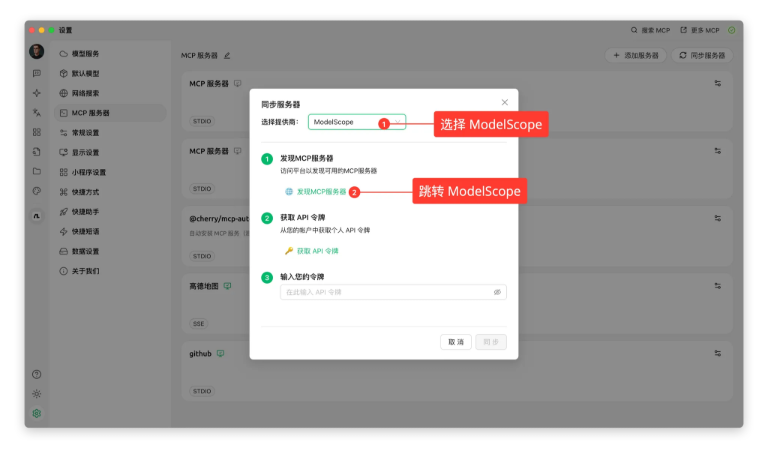
Task: Click the globe icon before 发现MCP服务器 link
Action: point(289,192)
